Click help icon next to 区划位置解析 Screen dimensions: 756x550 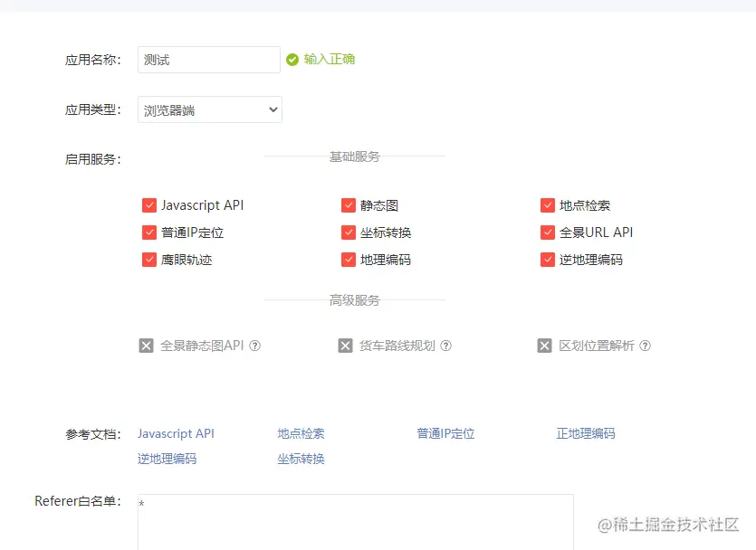coord(646,346)
